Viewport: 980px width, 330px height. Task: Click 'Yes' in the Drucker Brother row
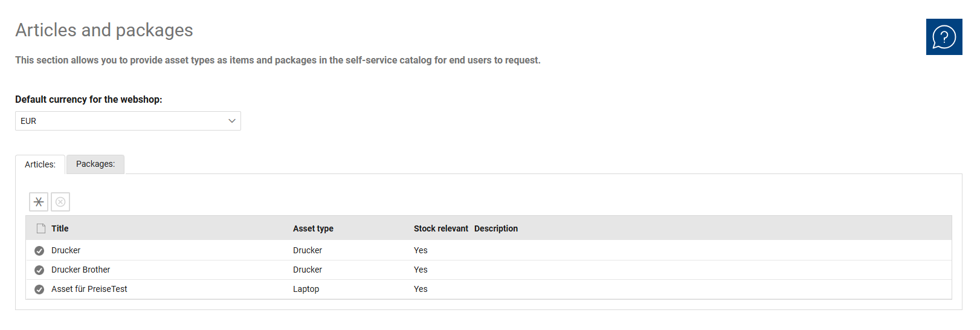coord(421,270)
